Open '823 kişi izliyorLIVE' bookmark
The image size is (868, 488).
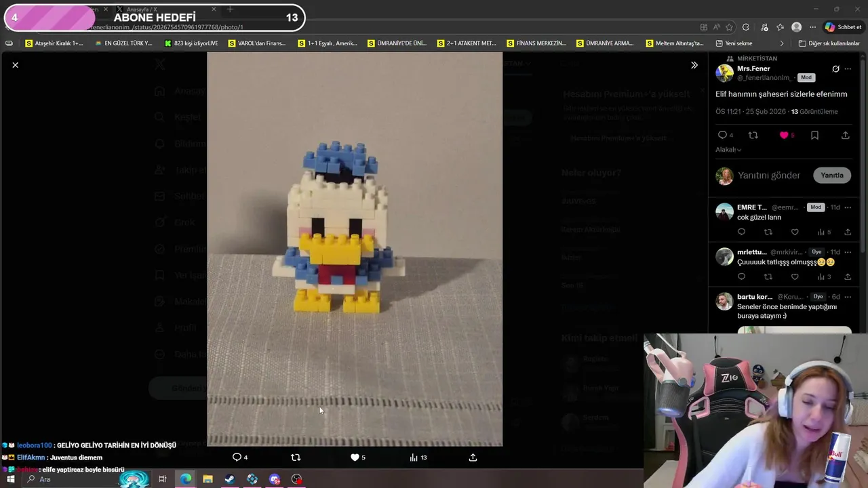click(x=191, y=43)
